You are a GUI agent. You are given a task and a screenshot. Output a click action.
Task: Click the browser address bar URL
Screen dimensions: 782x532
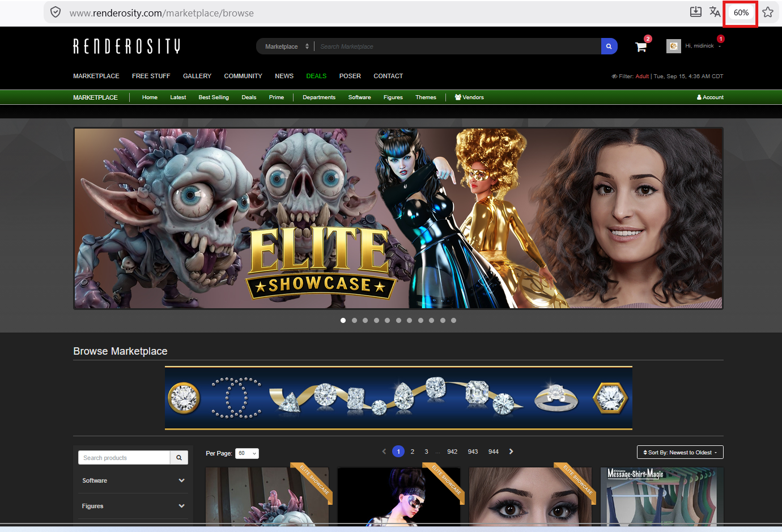click(161, 12)
